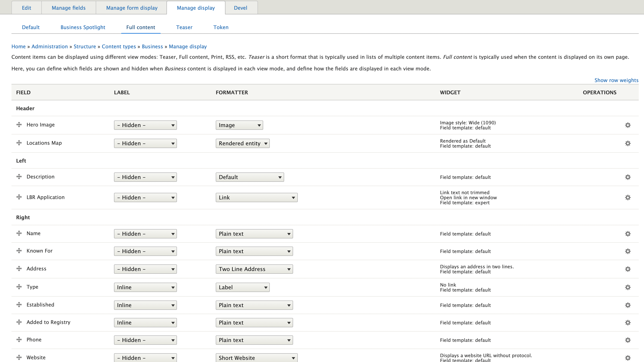This screenshot has height=362, width=644.
Task: Change LBR Application Link formatter dropdown
Action: point(256,197)
